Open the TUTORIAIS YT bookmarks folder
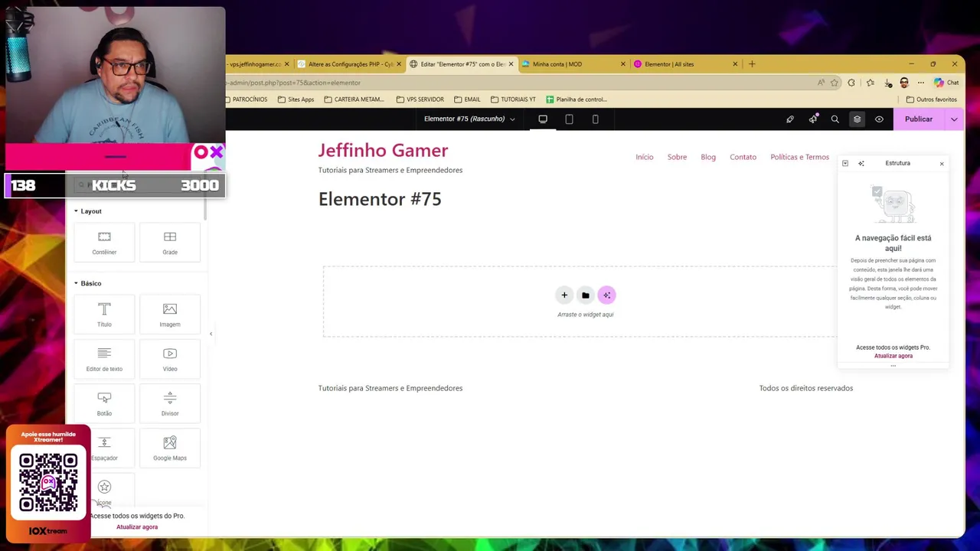 click(x=513, y=99)
